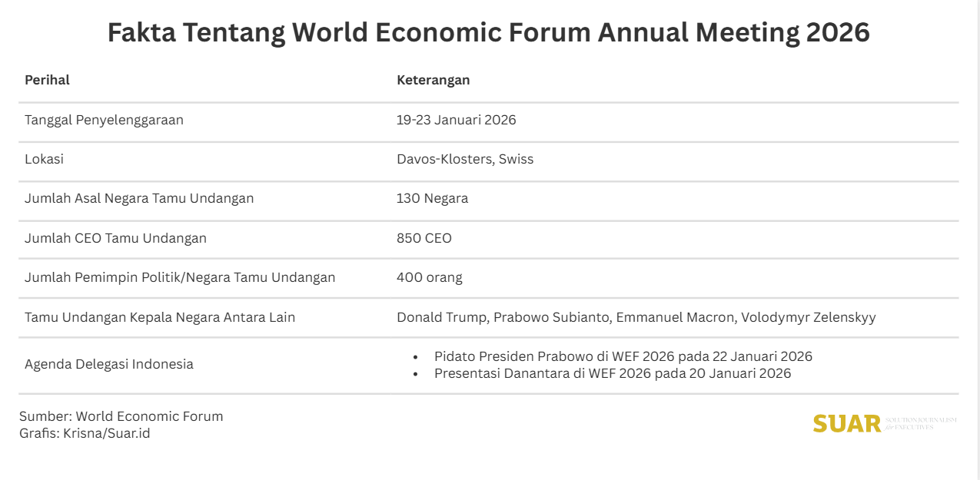
Task: Select Jumlah Pemimpin Politik/Negara row label
Action: coord(180,277)
